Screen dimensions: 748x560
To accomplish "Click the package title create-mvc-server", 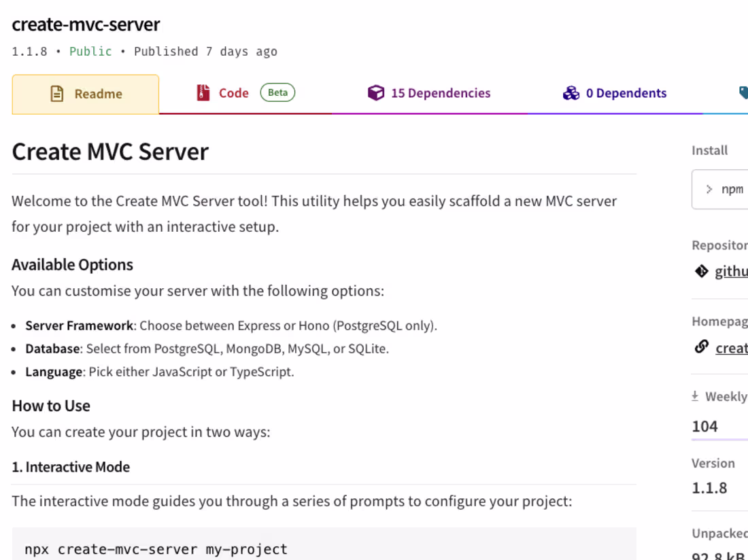I will click(85, 24).
